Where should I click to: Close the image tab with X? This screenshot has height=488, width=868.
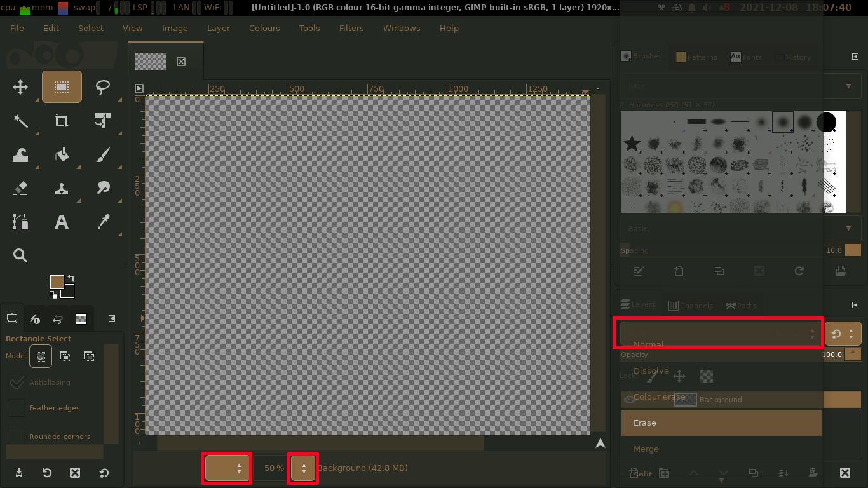click(x=181, y=62)
